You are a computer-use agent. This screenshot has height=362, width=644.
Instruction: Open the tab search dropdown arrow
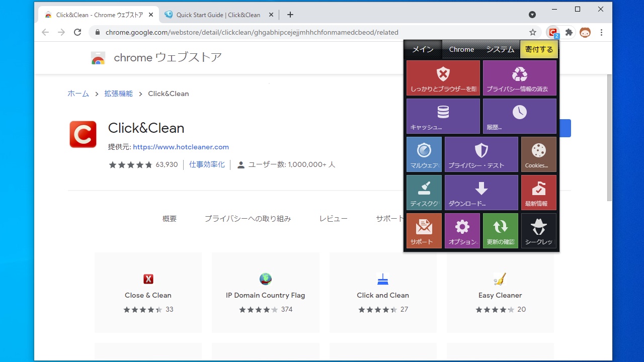(532, 15)
